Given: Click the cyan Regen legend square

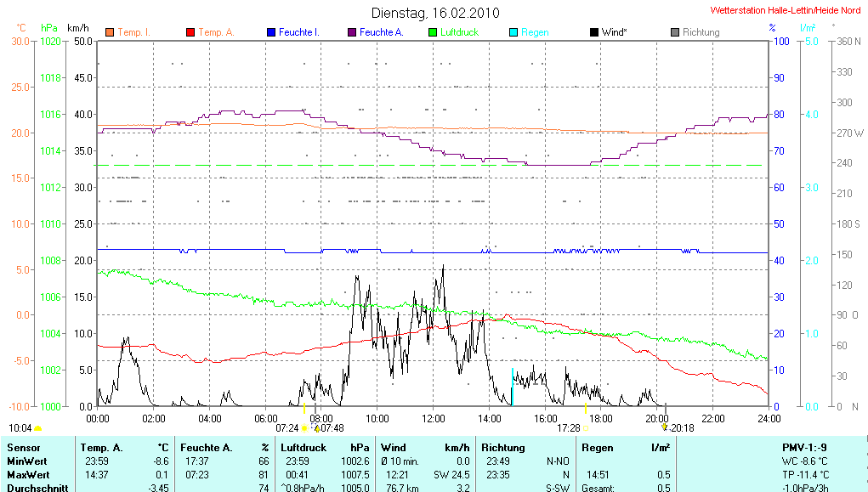Looking at the screenshot, I should [513, 32].
